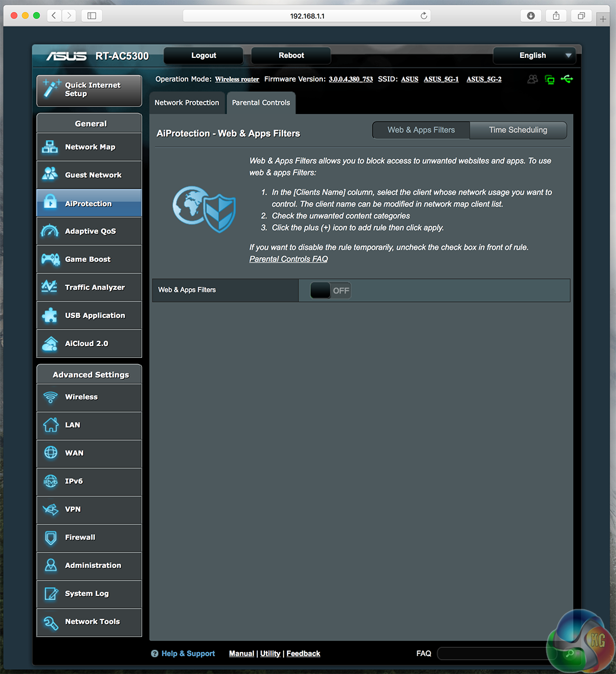Open Network Map menu item
The height and width of the screenshot is (674, 616).
89,147
